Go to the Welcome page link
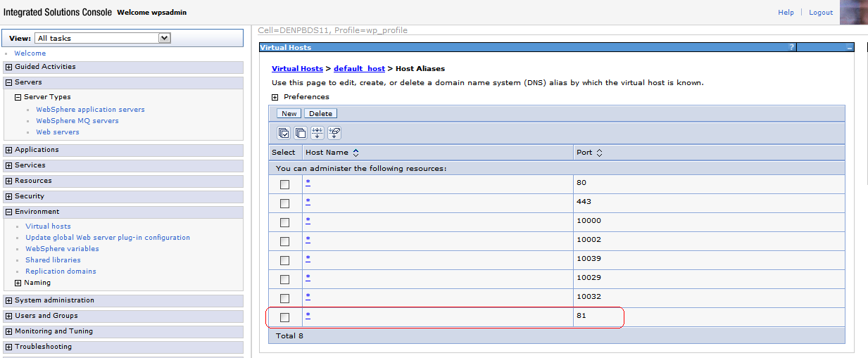Screen dimensions: 868x358 (x=30, y=53)
